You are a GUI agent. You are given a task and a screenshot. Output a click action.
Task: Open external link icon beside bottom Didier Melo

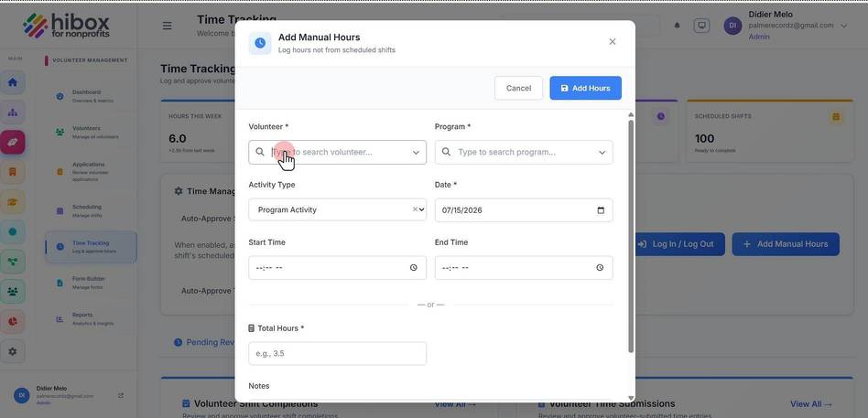121,395
